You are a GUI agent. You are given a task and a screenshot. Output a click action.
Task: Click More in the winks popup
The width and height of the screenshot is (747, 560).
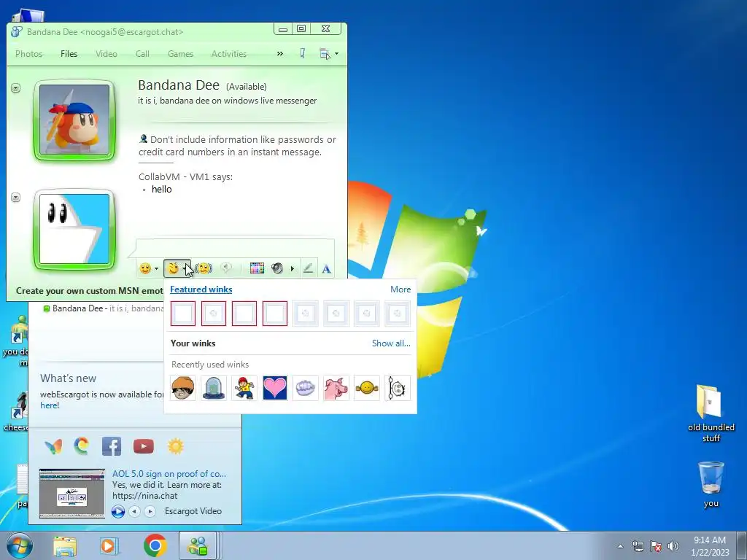pos(400,289)
